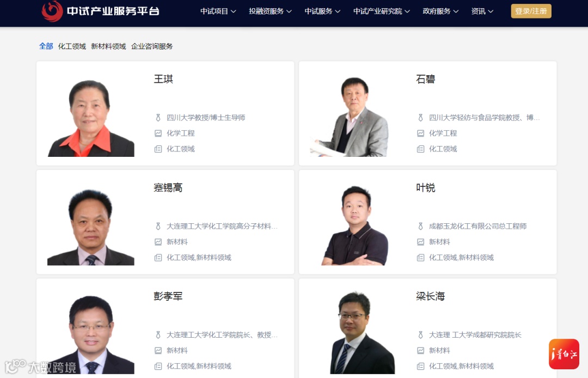This screenshot has width=588, height=378.
Task: Open the 资讯 navigation menu
Action: (482, 11)
